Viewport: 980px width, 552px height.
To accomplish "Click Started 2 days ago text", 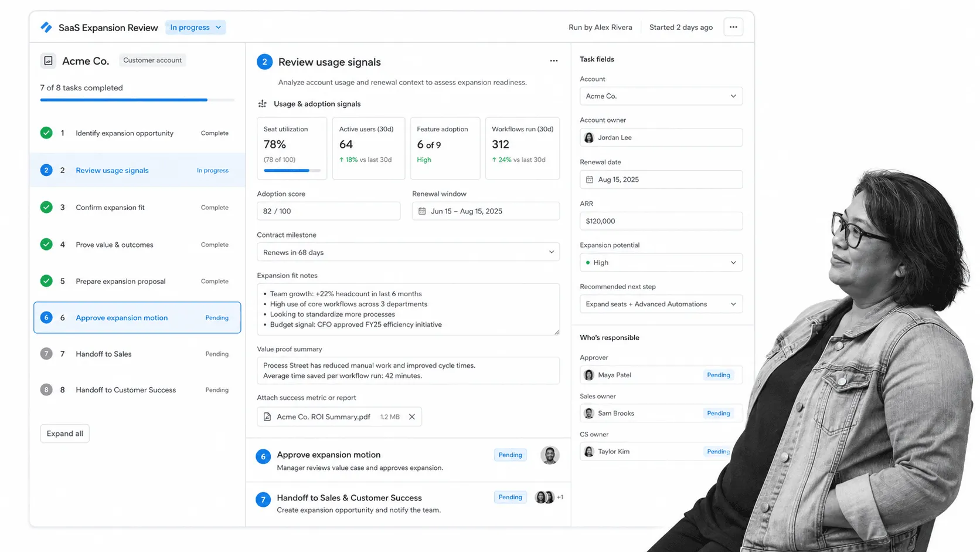I will click(681, 28).
